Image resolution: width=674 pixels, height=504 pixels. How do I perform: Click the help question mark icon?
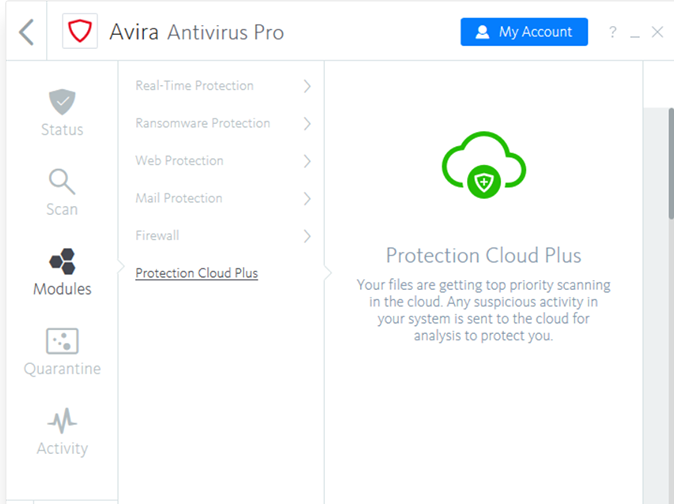(x=613, y=32)
